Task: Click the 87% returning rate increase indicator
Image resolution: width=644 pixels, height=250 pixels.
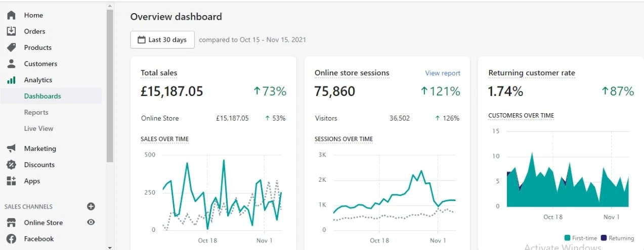Action: pos(617,91)
